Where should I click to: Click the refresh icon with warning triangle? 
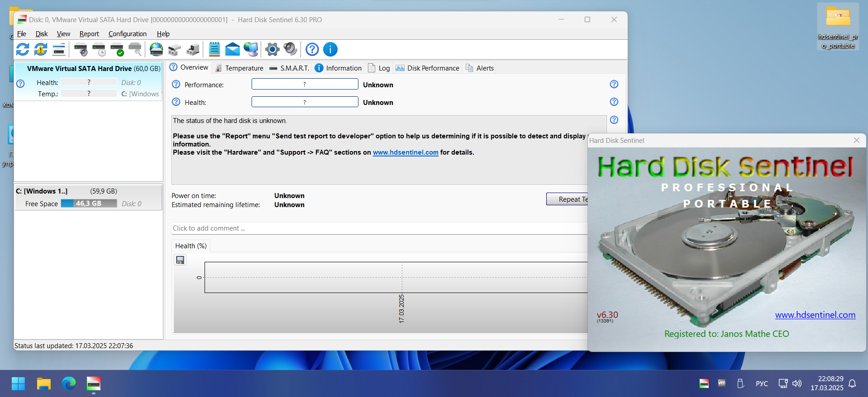click(x=41, y=49)
